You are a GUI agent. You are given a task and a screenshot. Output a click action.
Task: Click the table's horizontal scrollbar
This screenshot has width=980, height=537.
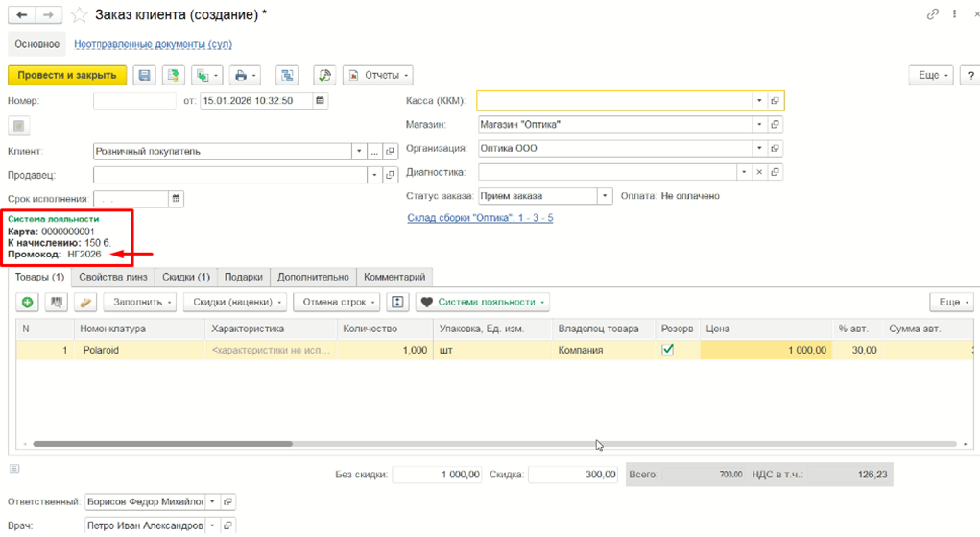coord(162,444)
